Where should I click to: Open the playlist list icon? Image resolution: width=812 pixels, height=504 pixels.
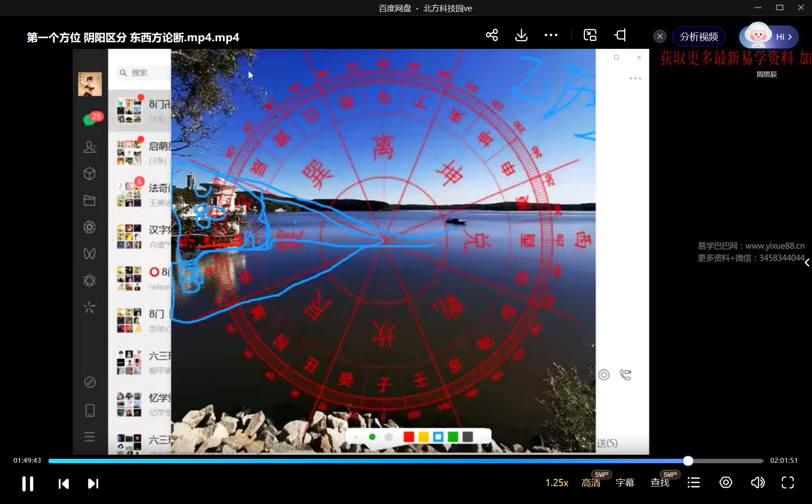[694, 482]
